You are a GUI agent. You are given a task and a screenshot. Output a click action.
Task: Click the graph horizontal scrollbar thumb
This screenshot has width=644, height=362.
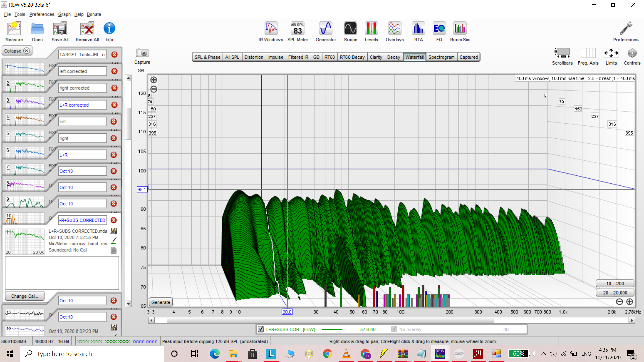pyautogui.click(x=330, y=320)
